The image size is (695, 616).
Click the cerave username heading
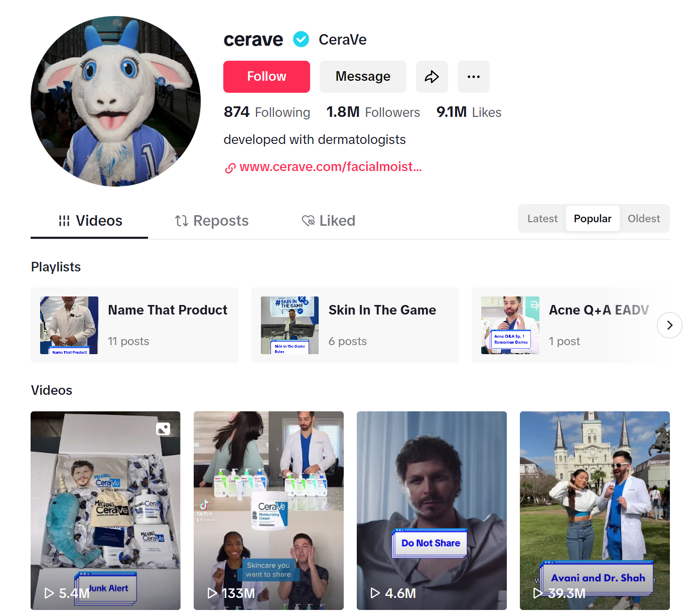coord(253,39)
